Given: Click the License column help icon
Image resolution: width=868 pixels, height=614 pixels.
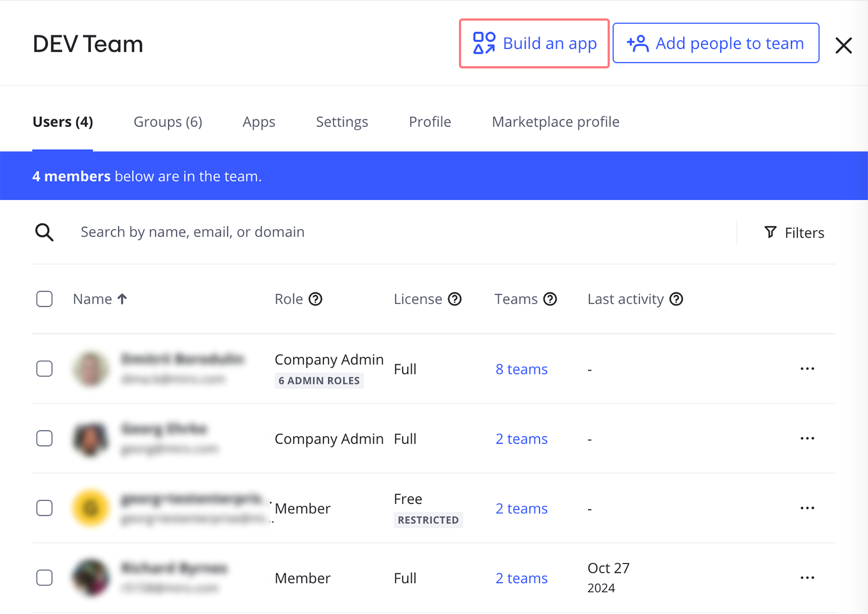Looking at the screenshot, I should tap(455, 299).
